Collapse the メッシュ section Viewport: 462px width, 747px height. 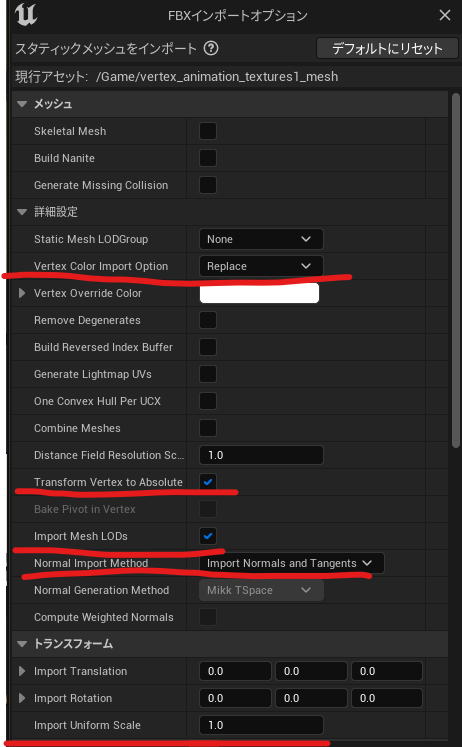(x=22, y=104)
